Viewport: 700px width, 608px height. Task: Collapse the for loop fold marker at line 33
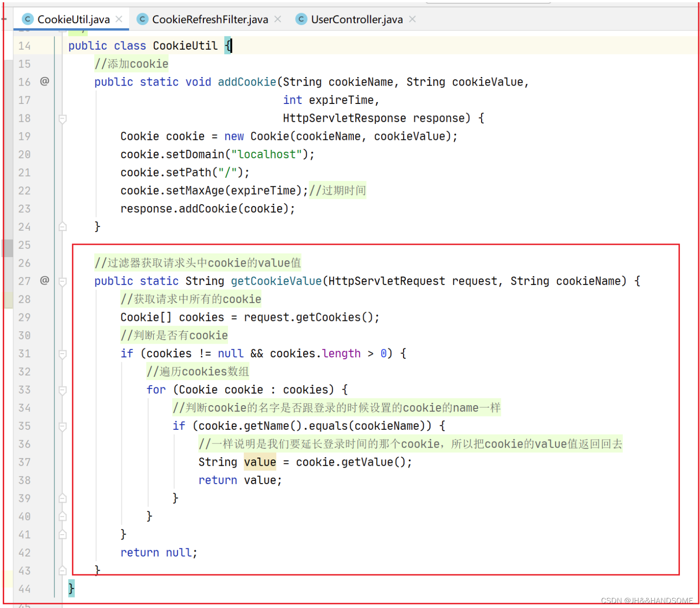click(x=63, y=390)
